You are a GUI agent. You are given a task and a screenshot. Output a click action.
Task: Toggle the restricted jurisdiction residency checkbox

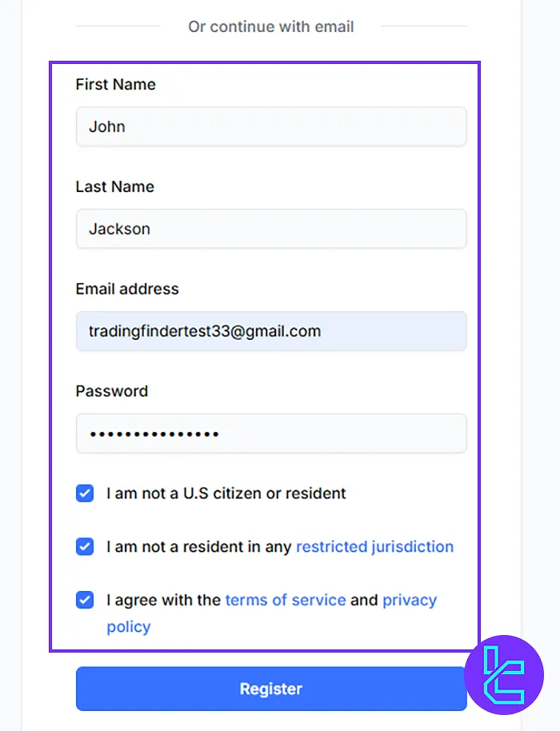[85, 546]
